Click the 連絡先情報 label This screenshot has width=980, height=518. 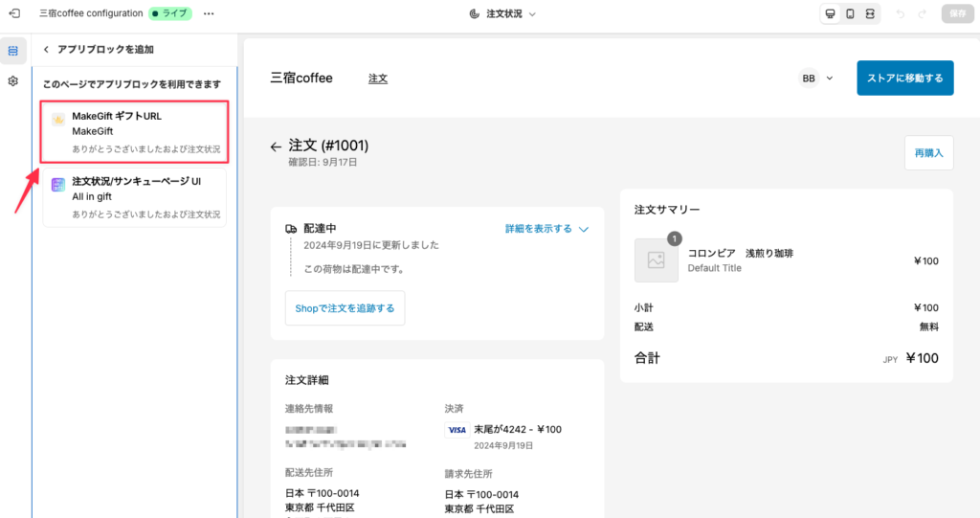coord(309,409)
